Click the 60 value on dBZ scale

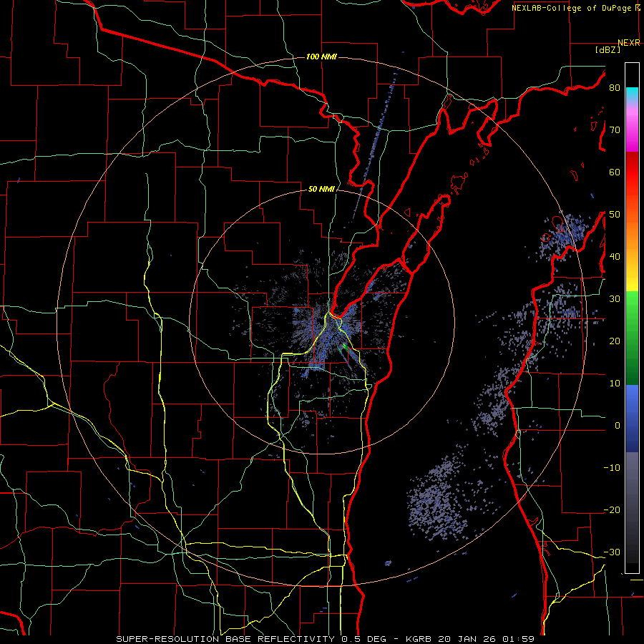click(615, 172)
